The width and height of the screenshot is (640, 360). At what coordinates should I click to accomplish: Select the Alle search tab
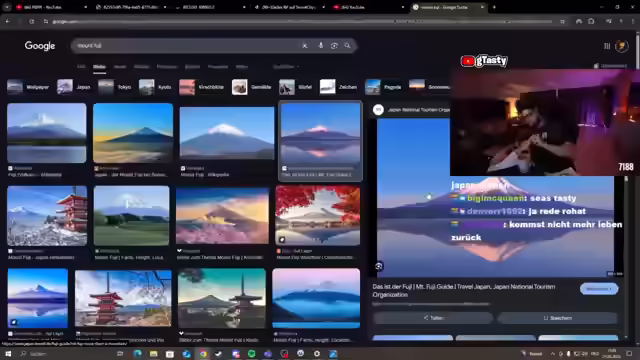click(81, 67)
